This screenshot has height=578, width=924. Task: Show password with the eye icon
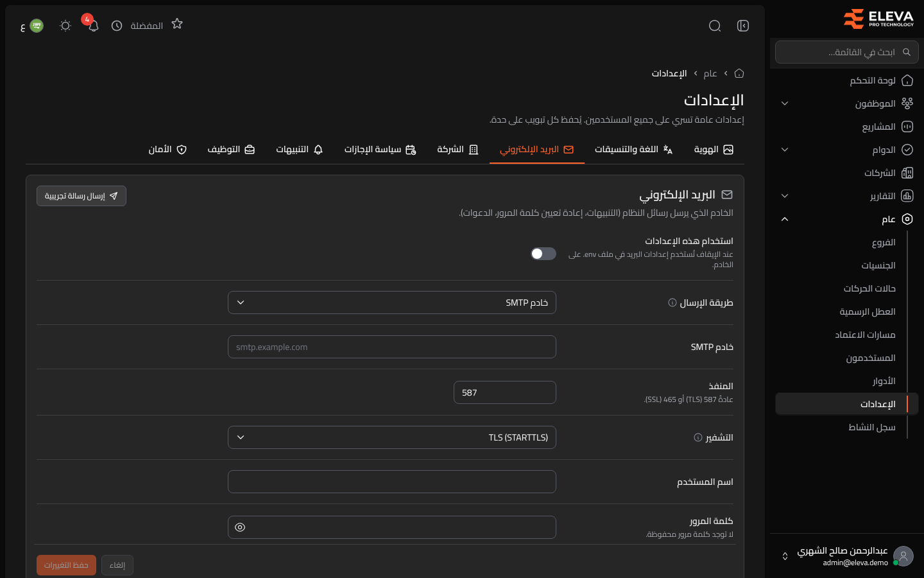240,527
